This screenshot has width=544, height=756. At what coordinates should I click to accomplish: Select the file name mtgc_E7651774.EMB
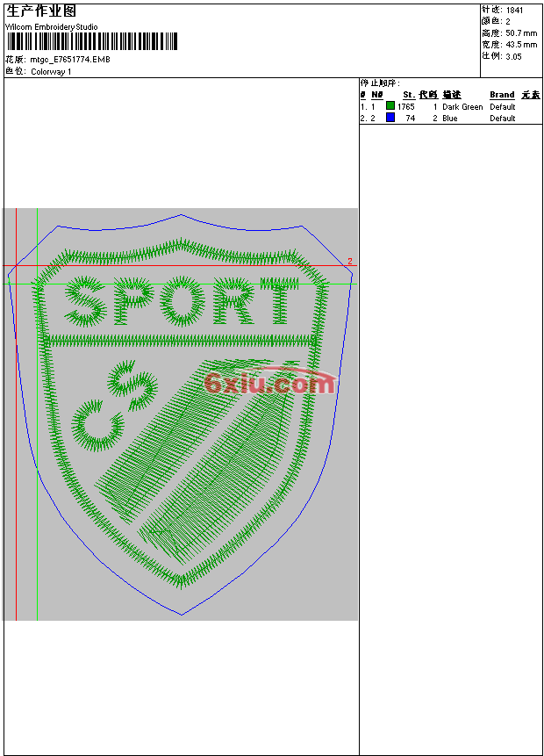pos(70,60)
